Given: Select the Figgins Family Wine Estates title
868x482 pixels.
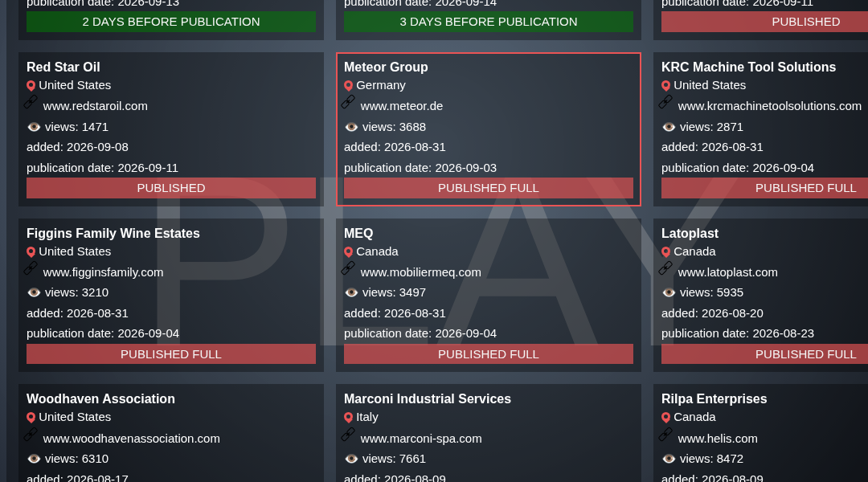Looking at the screenshot, I should (x=113, y=234).
